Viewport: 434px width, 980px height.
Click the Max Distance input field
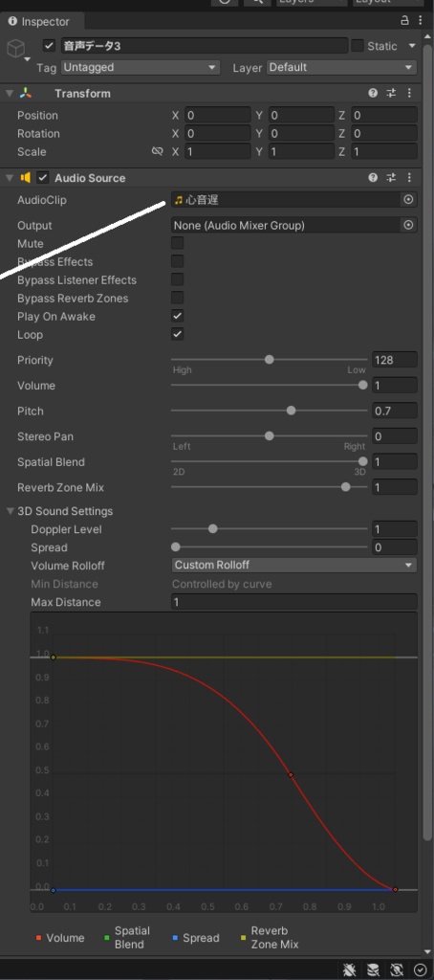tap(294, 602)
